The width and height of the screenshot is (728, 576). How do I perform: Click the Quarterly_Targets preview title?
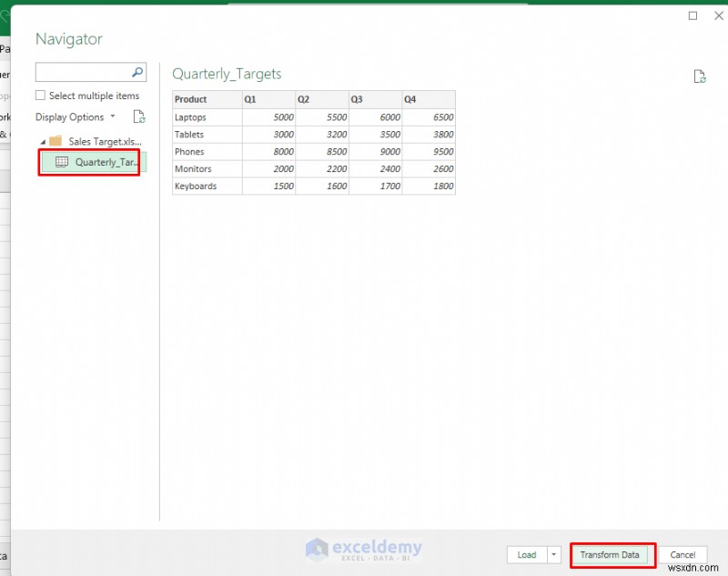(x=227, y=75)
